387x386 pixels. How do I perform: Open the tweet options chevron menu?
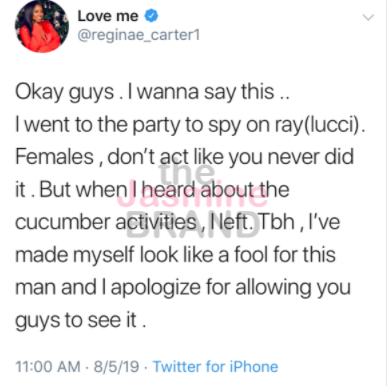click(368, 17)
